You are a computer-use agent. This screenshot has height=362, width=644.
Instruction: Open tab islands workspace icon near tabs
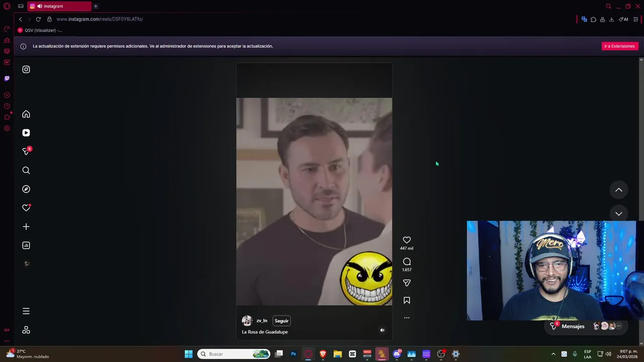(x=21, y=6)
